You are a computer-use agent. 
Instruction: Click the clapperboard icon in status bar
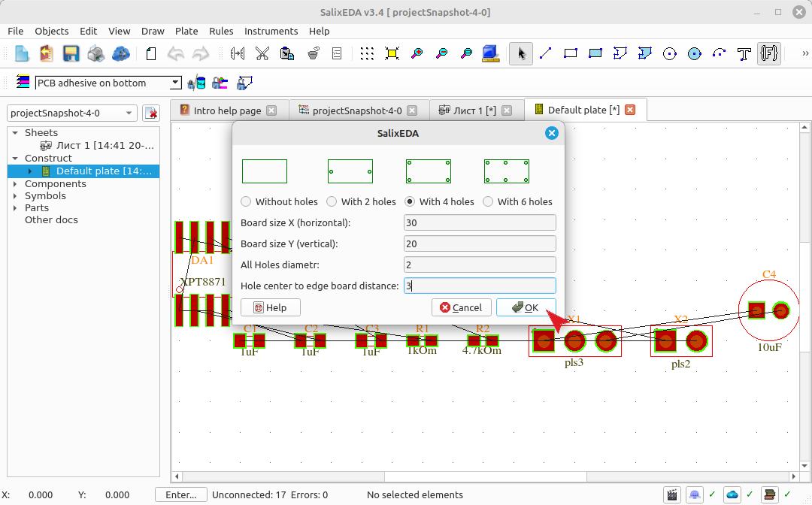click(x=672, y=495)
